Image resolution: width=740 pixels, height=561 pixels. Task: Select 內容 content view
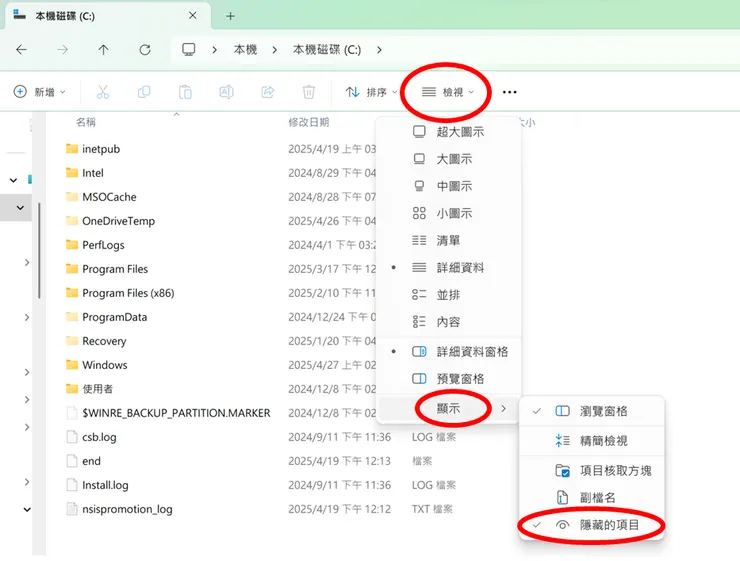pyautogui.click(x=448, y=322)
